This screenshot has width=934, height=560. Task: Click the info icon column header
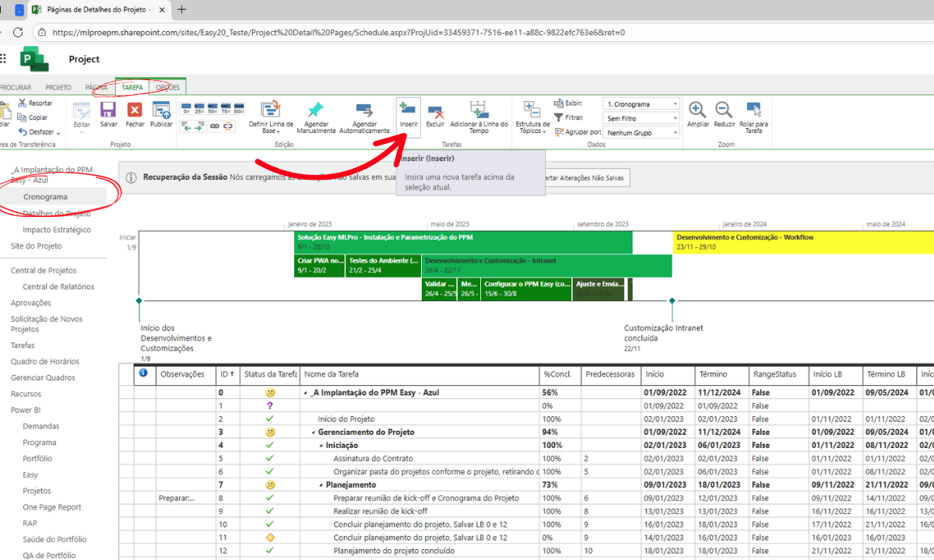(x=143, y=373)
